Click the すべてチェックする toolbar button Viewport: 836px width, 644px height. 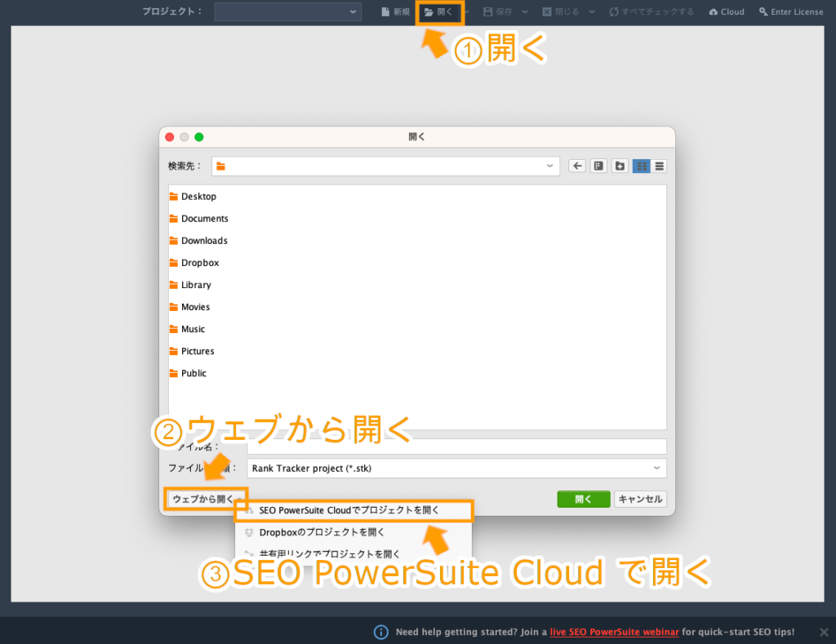click(651, 11)
